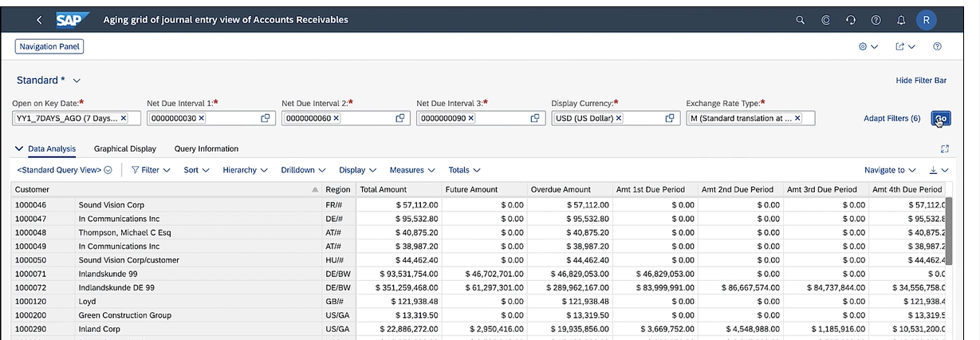This screenshot has width=980, height=340.
Task: Click future amount $ 2,950,416.00
Action: [484, 328]
